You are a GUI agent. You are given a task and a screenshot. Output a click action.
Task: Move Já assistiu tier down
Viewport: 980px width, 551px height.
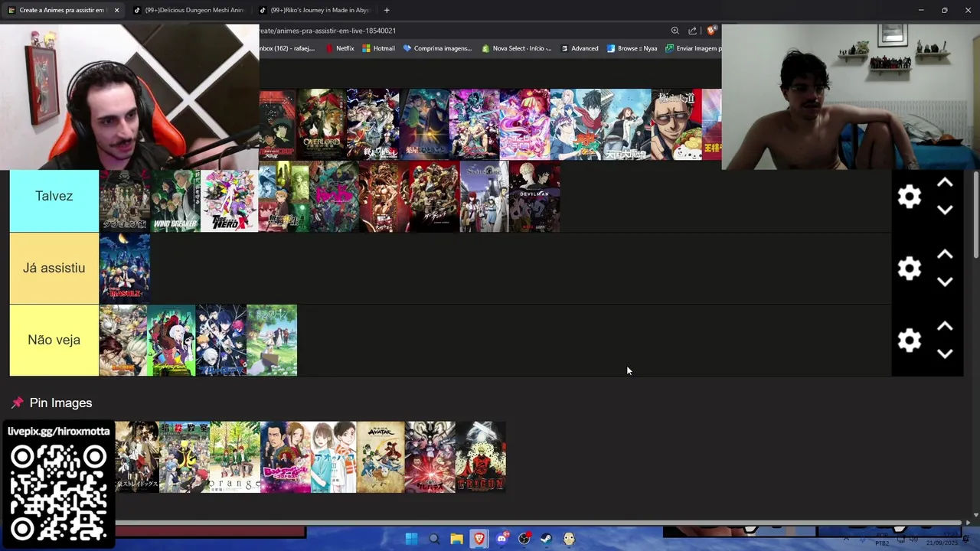(945, 282)
